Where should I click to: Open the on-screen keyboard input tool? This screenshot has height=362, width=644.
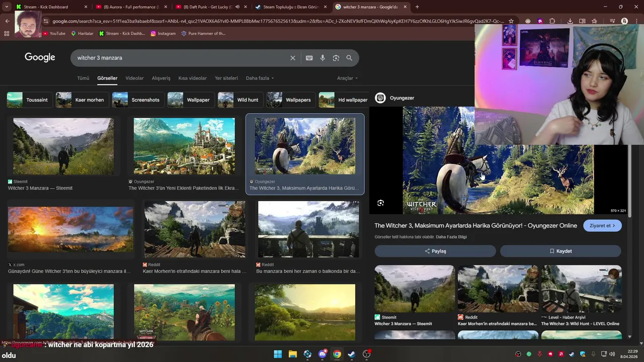click(309, 58)
